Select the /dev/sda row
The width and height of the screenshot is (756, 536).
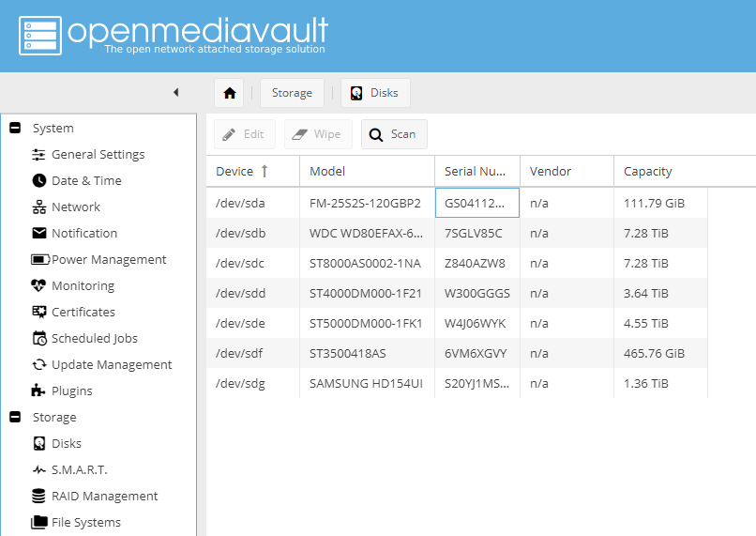tap(457, 203)
